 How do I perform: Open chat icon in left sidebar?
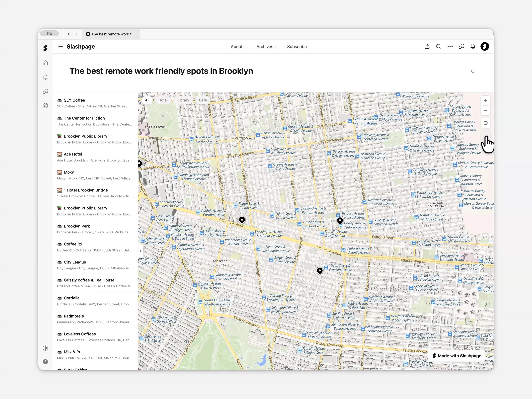(45, 91)
